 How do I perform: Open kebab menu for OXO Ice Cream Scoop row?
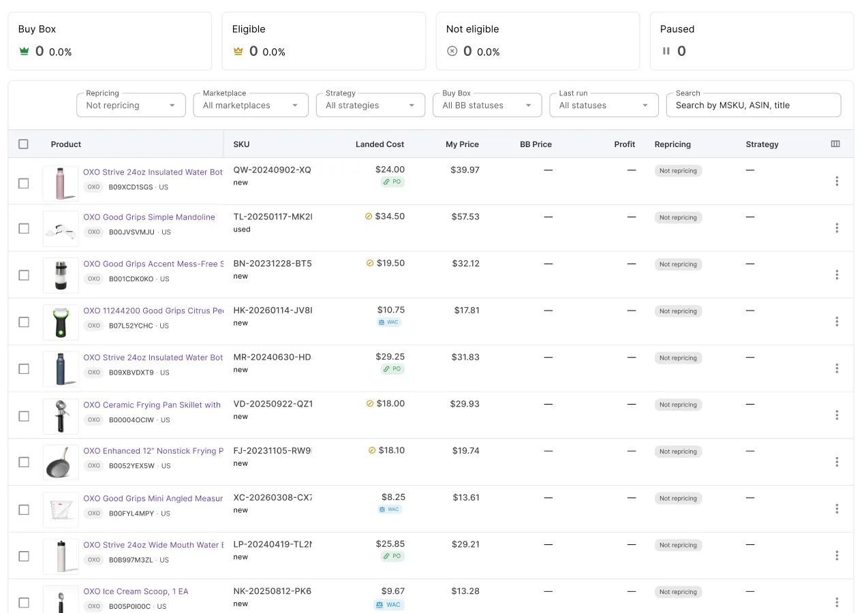coord(837,602)
